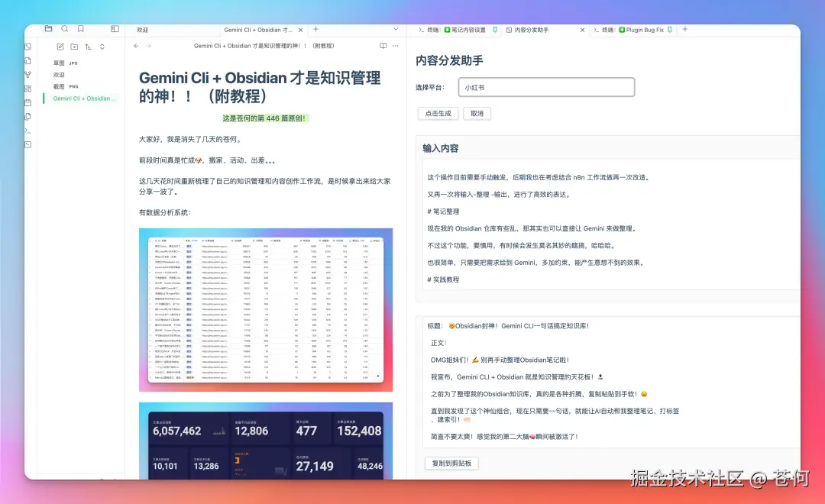Open the terminal icon in the left ribbon

tap(27, 130)
